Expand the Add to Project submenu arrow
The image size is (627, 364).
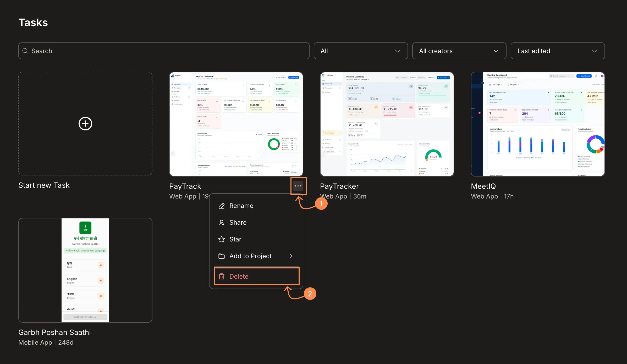291,256
